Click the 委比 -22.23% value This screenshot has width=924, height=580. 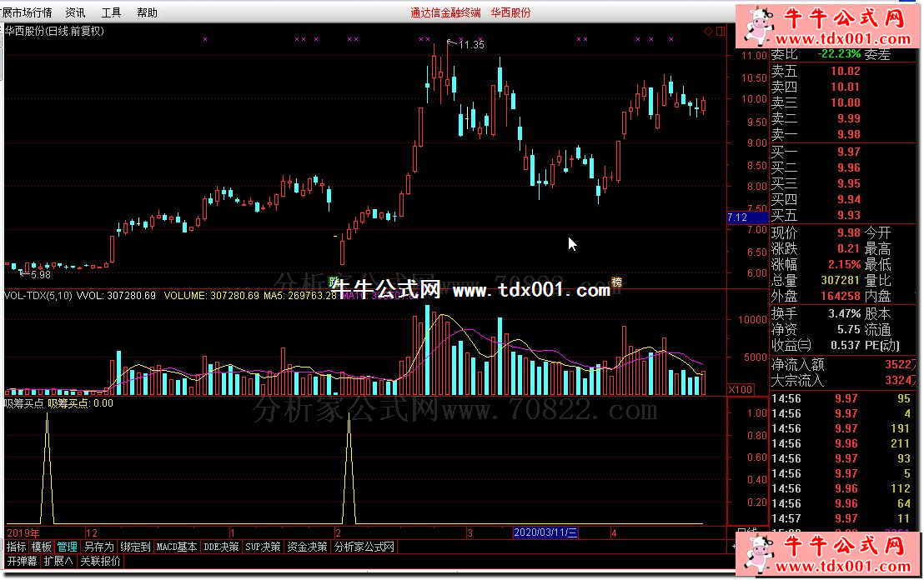click(x=839, y=53)
